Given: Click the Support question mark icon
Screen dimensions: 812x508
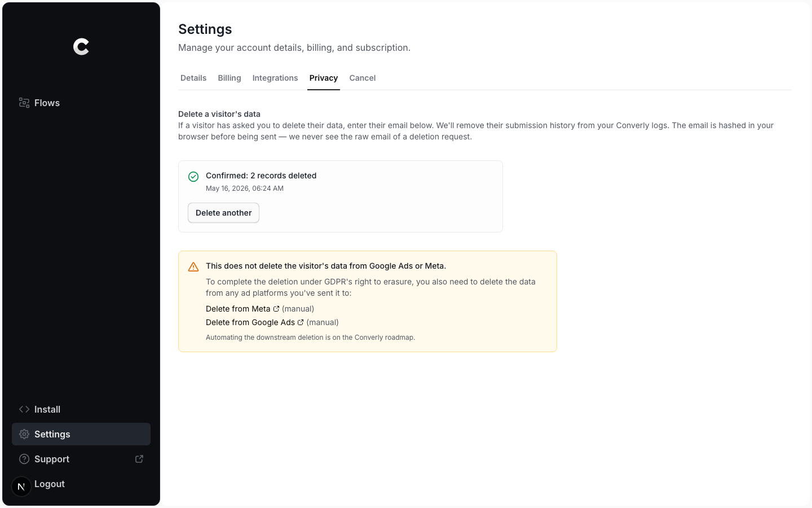Looking at the screenshot, I should (x=24, y=459).
